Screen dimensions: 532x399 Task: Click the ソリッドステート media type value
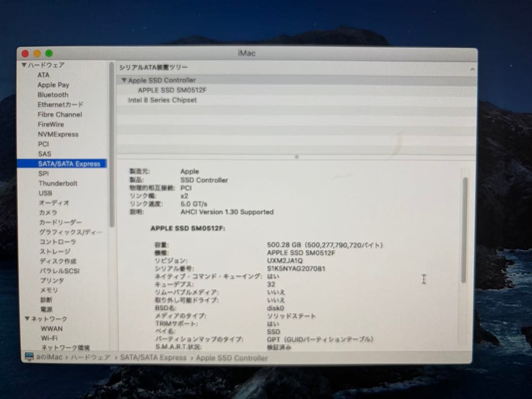(291, 316)
